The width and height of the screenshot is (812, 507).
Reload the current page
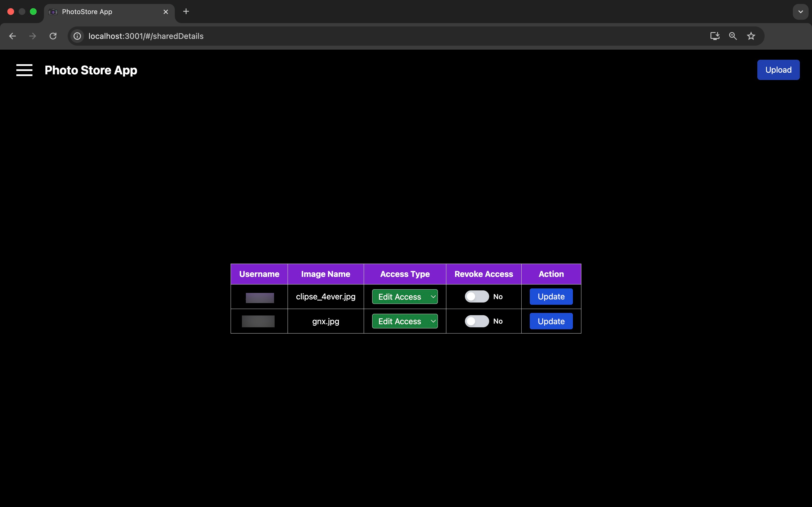(x=53, y=36)
